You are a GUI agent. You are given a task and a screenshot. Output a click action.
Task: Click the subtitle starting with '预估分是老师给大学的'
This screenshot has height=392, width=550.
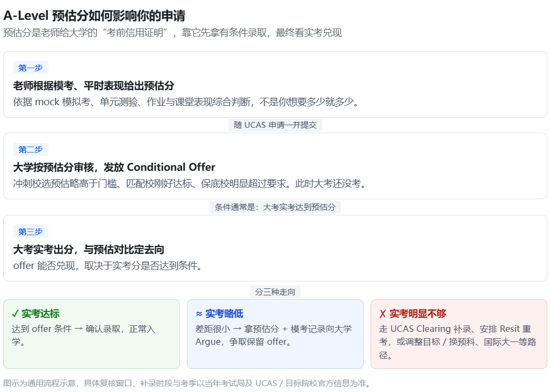coord(172,33)
